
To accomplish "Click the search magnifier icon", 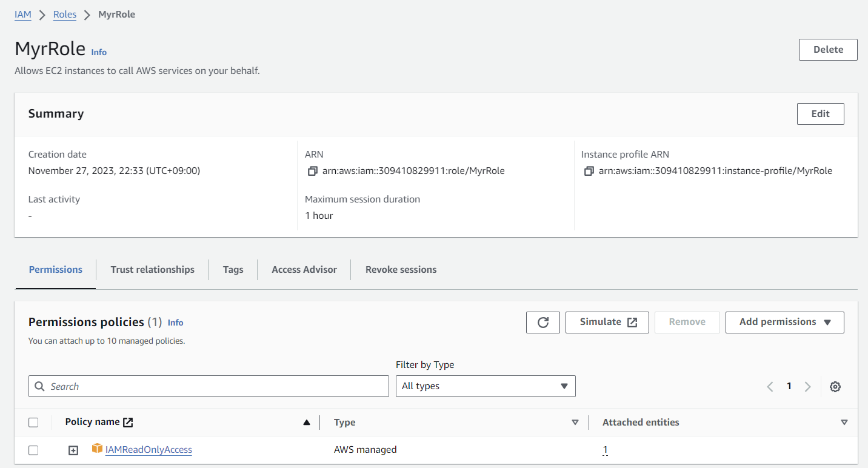I will tap(40, 386).
